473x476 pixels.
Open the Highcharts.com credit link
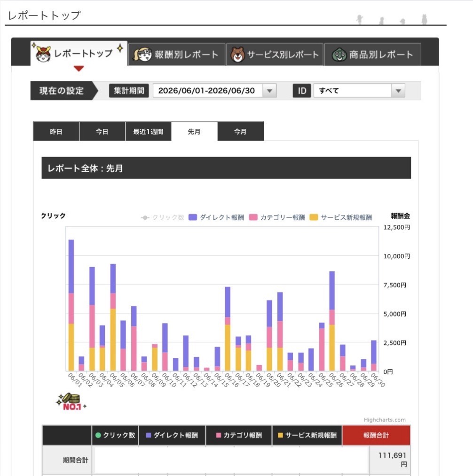click(385, 420)
